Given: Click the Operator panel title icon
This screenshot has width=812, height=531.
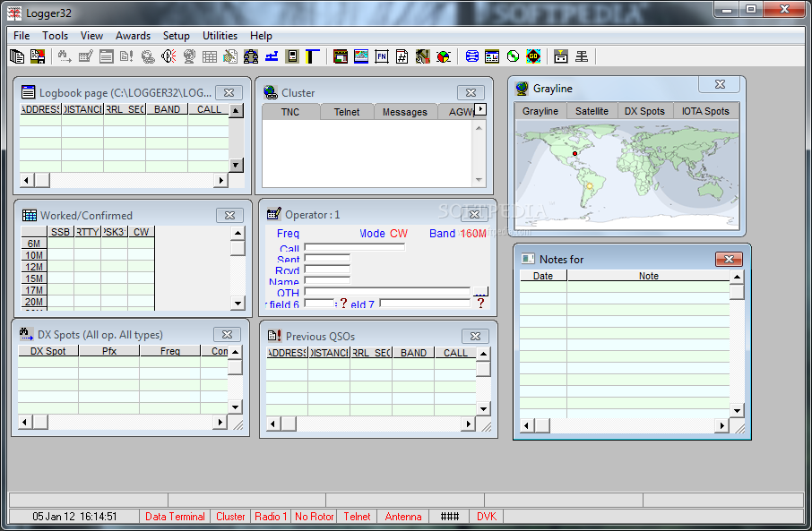Looking at the screenshot, I should coord(273,214).
